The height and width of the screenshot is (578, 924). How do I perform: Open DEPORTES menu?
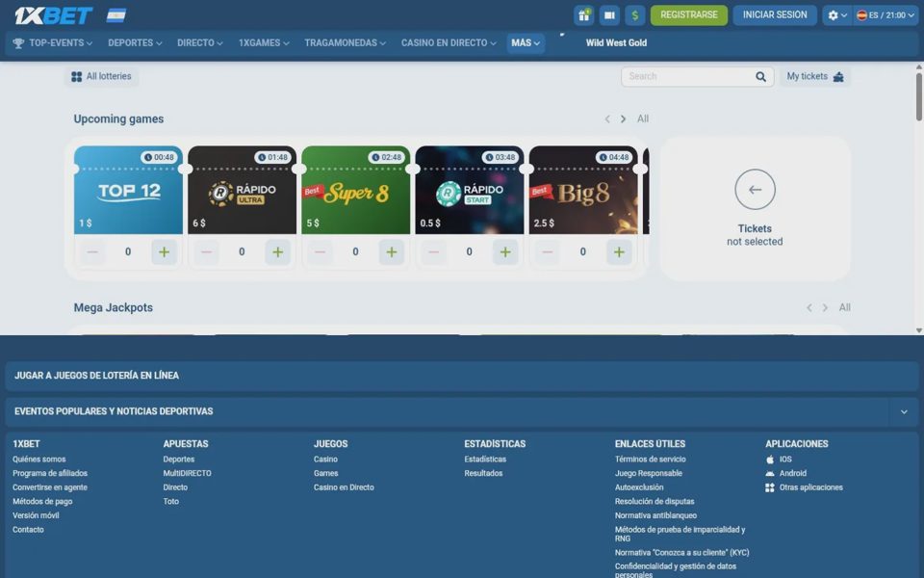(135, 43)
